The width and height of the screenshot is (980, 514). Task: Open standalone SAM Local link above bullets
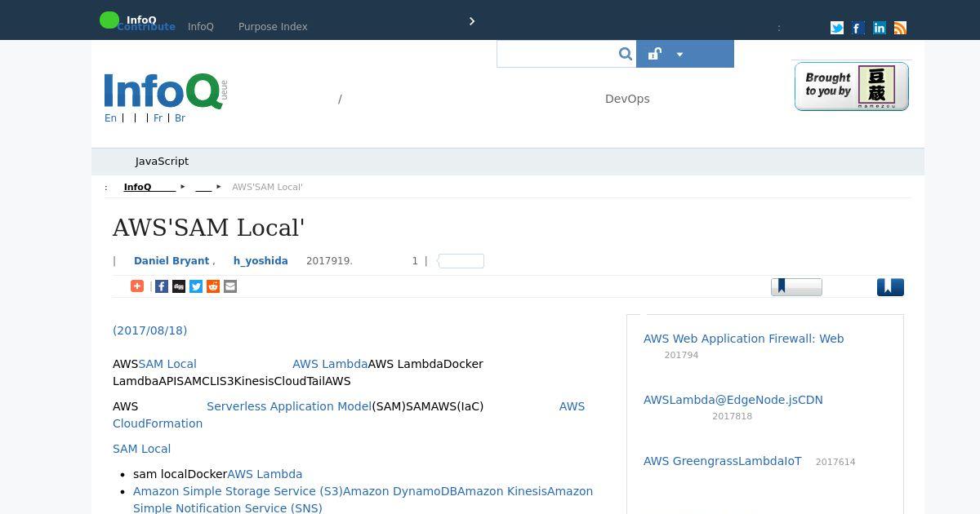[x=141, y=449]
